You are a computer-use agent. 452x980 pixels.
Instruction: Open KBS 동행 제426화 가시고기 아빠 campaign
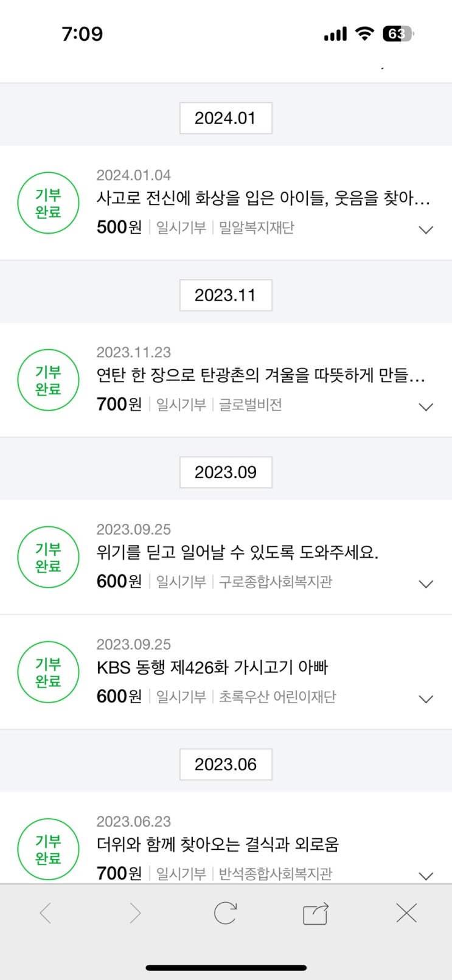[x=212, y=667]
